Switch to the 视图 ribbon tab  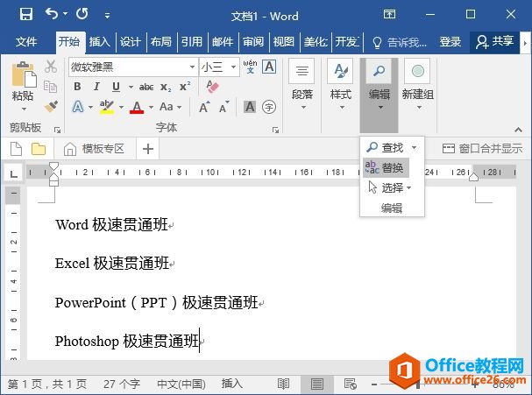click(284, 42)
